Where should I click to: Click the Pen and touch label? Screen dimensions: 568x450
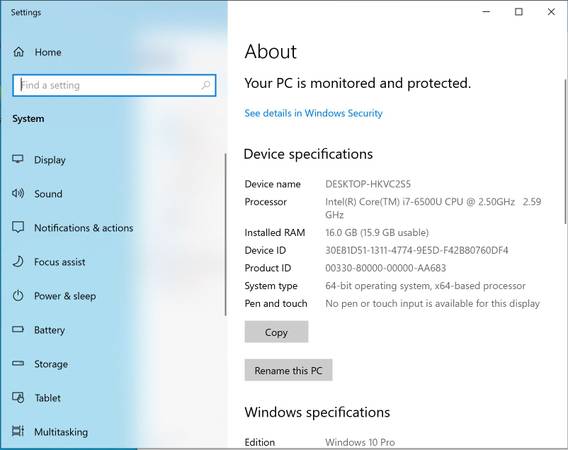point(276,304)
